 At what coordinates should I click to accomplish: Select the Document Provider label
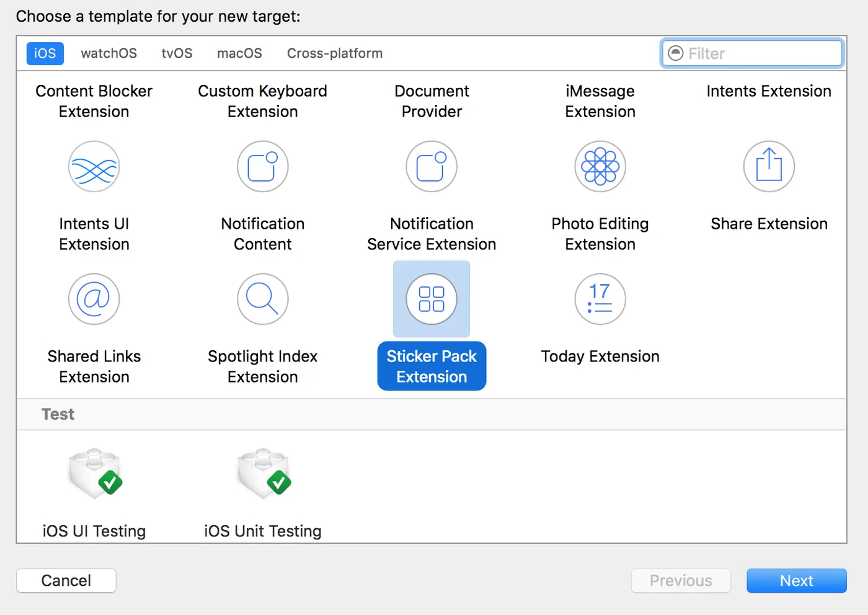(432, 101)
